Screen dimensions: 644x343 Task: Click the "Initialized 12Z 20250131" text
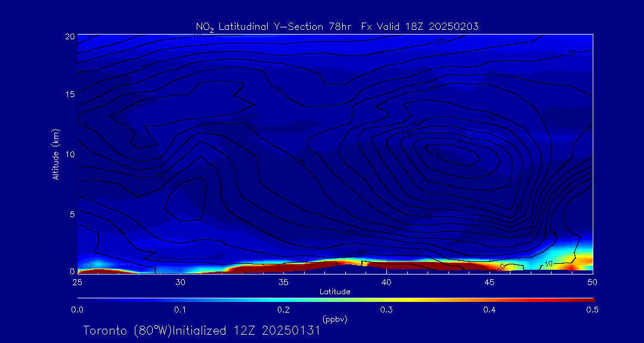246,330
